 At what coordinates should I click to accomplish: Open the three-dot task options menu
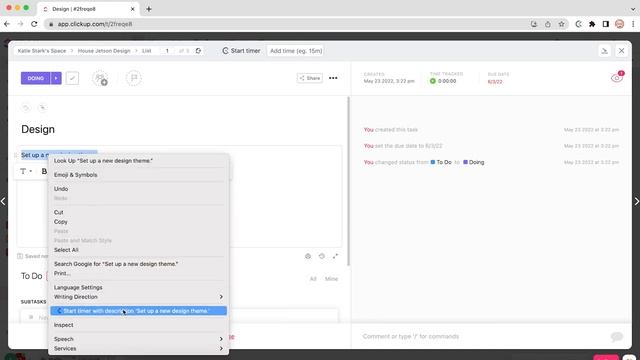[x=333, y=78]
